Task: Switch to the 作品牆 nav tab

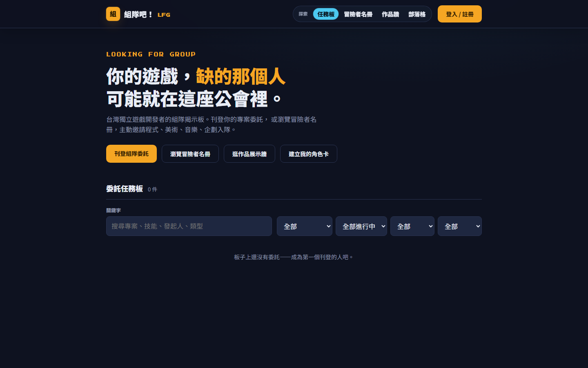Action: (x=390, y=14)
